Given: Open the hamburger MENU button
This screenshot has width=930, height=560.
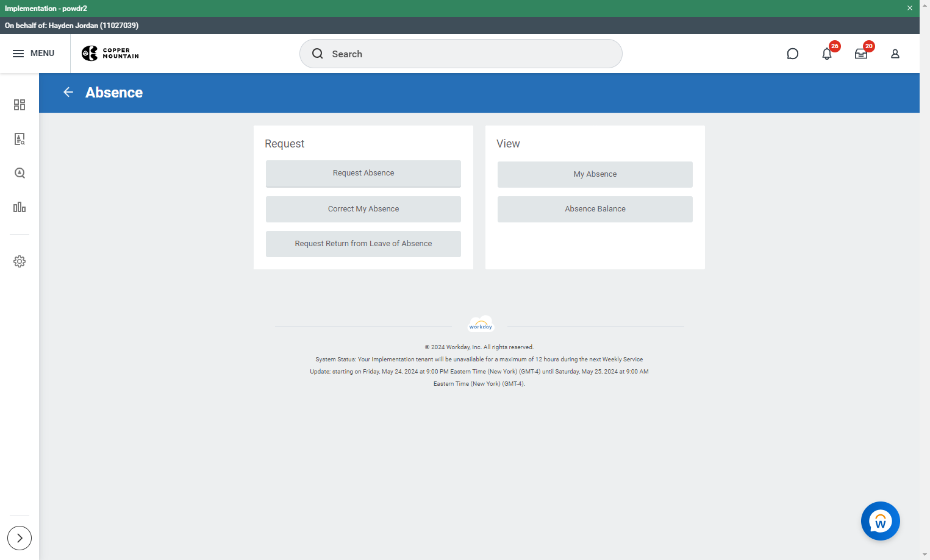Looking at the screenshot, I should 34,54.
